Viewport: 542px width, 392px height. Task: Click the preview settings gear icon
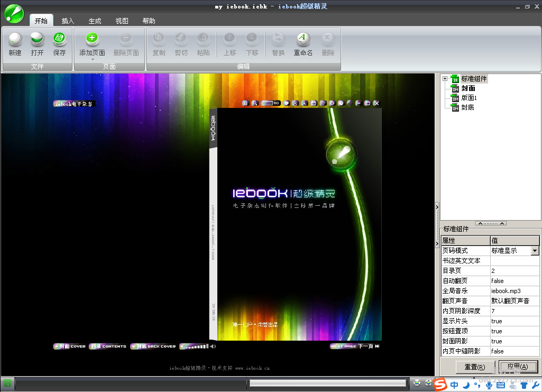tap(332, 103)
